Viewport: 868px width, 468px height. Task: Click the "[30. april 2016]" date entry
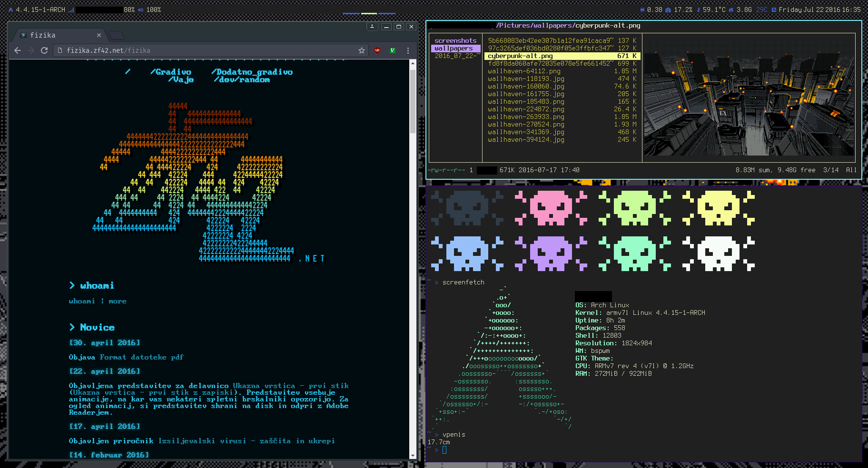pyautogui.click(x=105, y=343)
